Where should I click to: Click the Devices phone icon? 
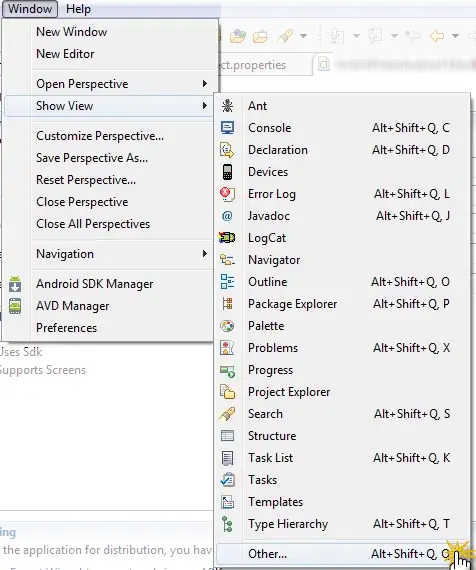(227, 172)
